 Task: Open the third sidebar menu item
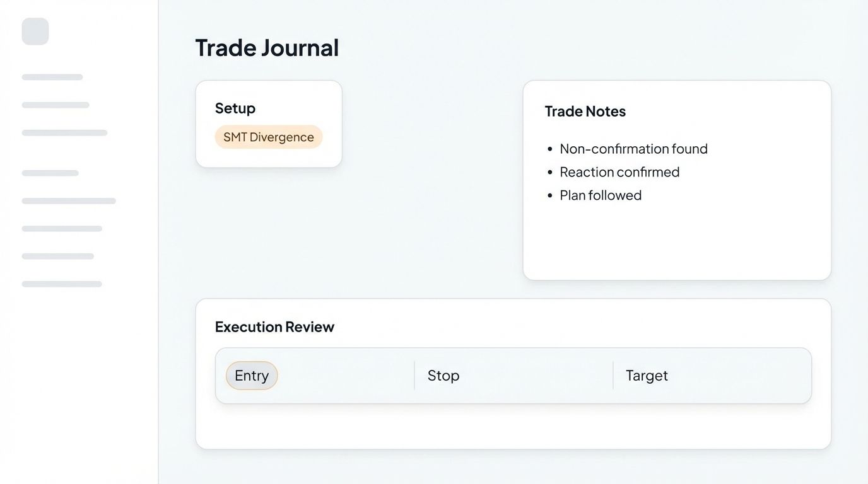[64, 133]
